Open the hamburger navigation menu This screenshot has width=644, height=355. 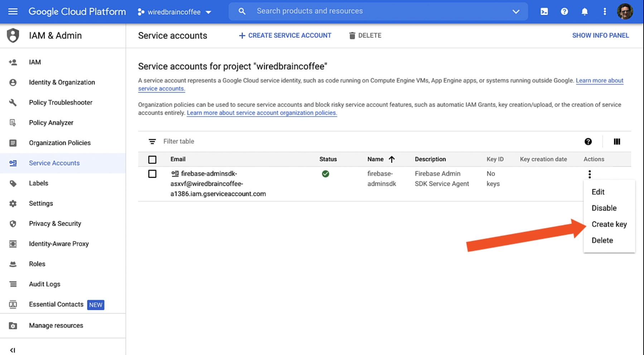coord(13,11)
